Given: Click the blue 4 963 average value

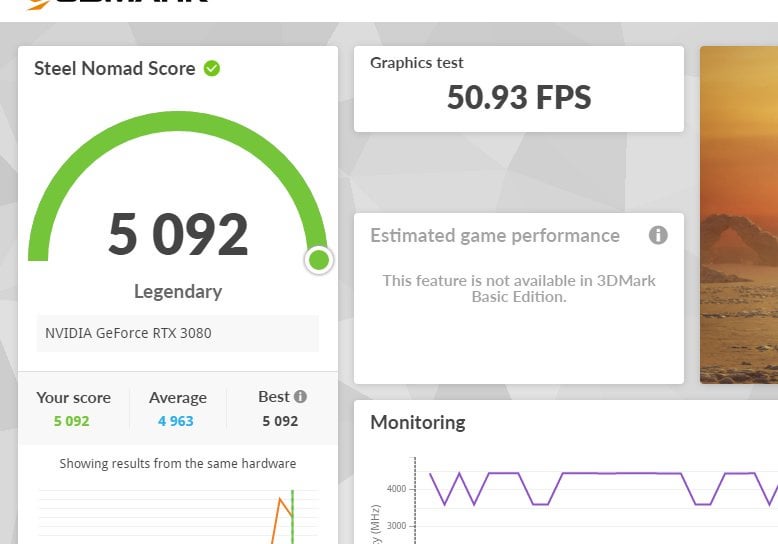Looking at the screenshot, I should 176,421.
